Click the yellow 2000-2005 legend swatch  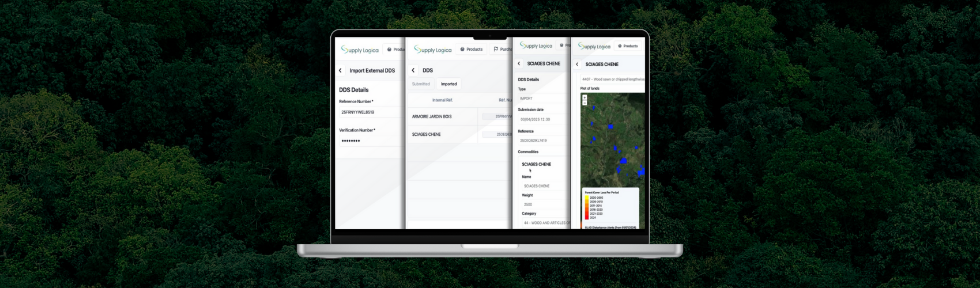[587, 198]
